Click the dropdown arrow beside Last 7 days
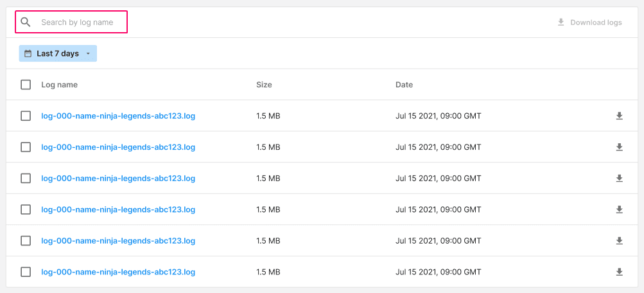 pos(88,54)
